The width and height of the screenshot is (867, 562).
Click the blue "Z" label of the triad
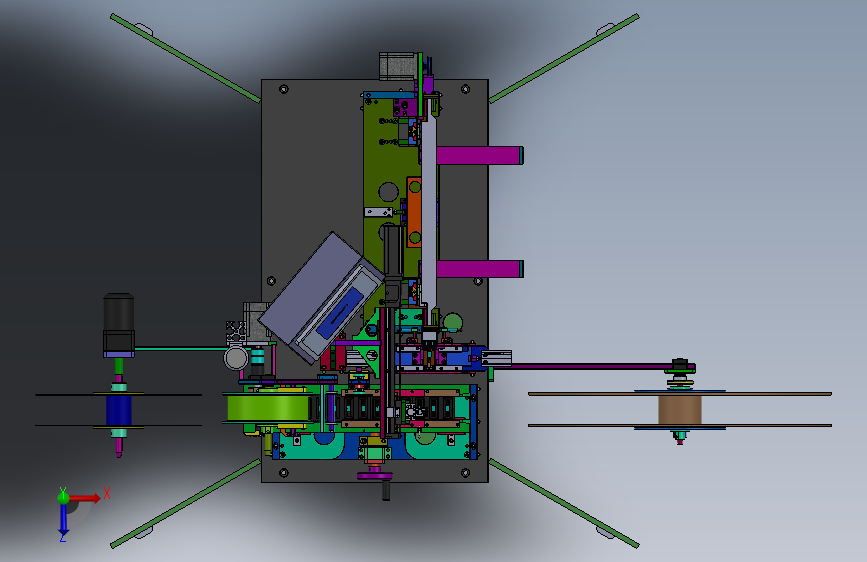click(x=63, y=538)
